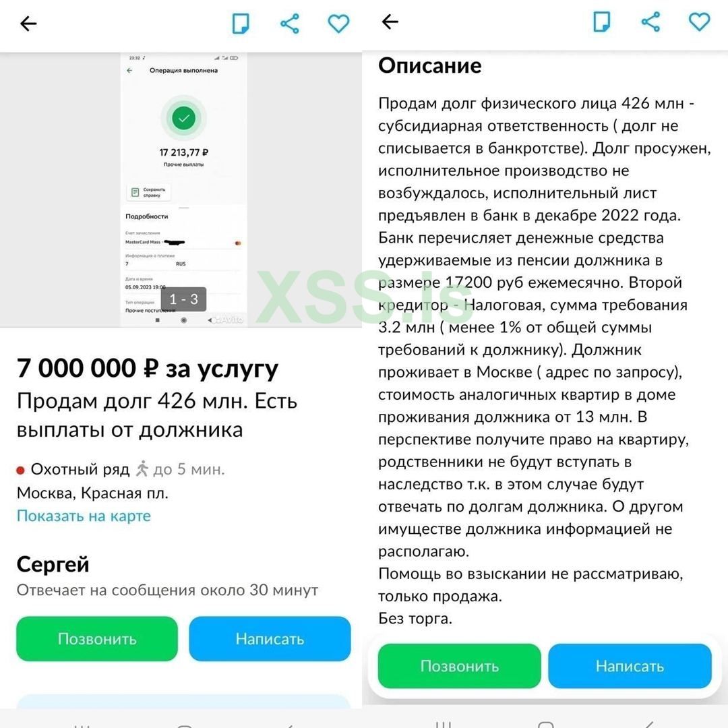728x728 pixels.
Task: Tap the 1 - 3 photo counter
Action: tap(184, 299)
